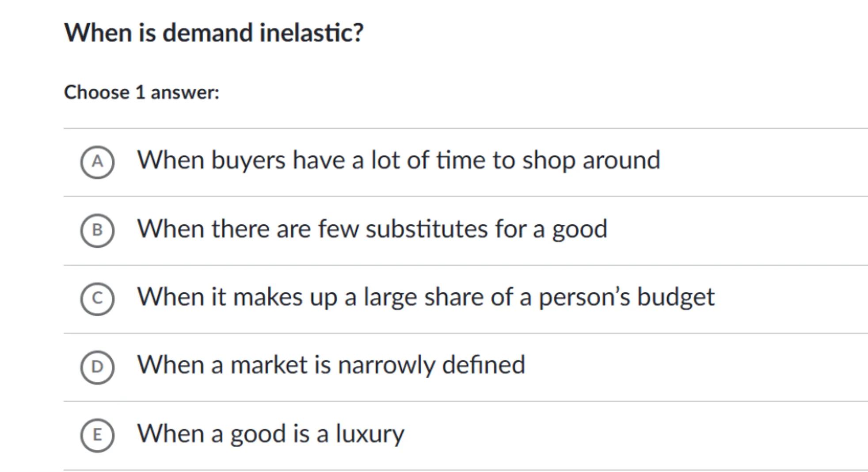This screenshot has width=868, height=472.
Task: Choose the luxury good option
Action: [x=270, y=434]
